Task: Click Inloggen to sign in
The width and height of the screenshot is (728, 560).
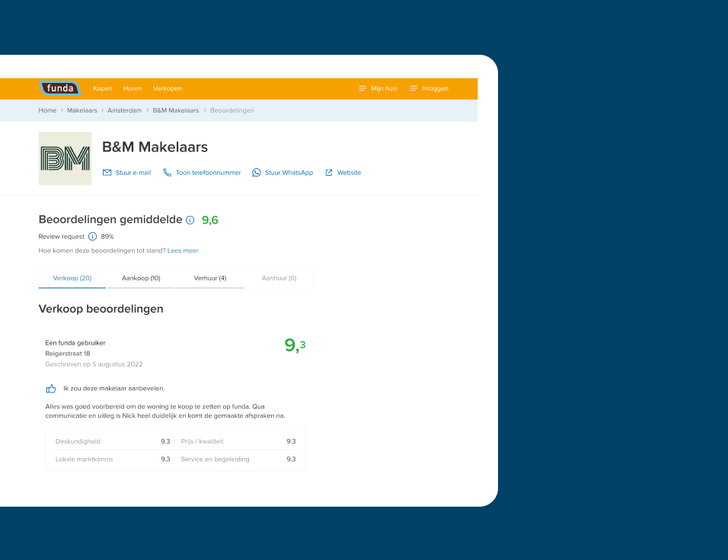Action: 435,88
